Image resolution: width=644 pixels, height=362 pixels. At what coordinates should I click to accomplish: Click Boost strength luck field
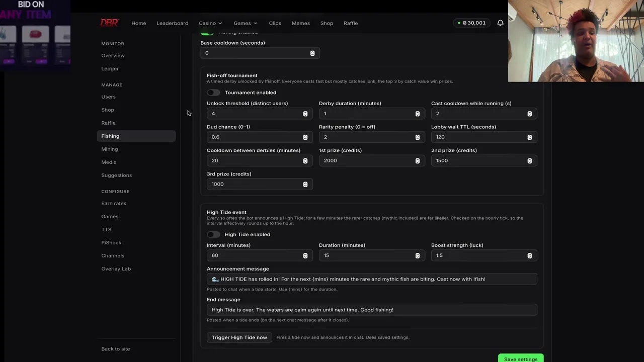tap(484, 255)
